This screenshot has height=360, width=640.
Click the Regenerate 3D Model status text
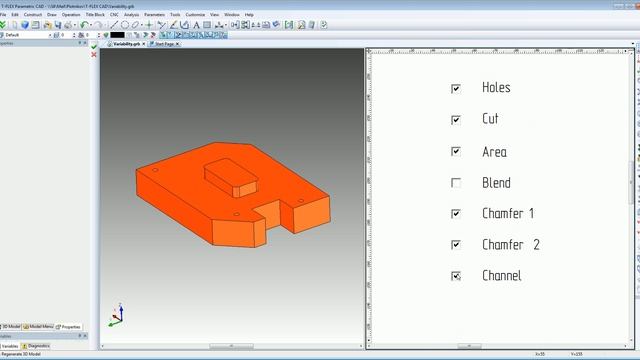click(x=21, y=354)
